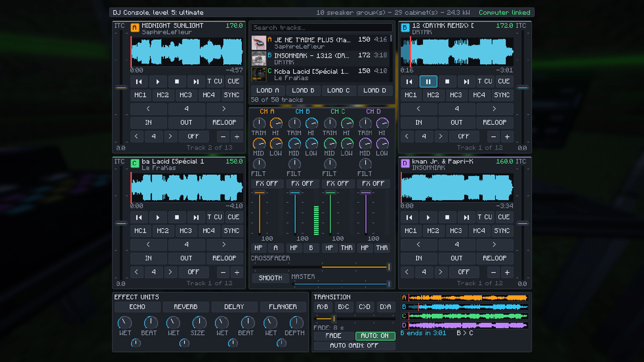Click the crossfader slider handle
The image size is (644, 362).
coord(389,267)
